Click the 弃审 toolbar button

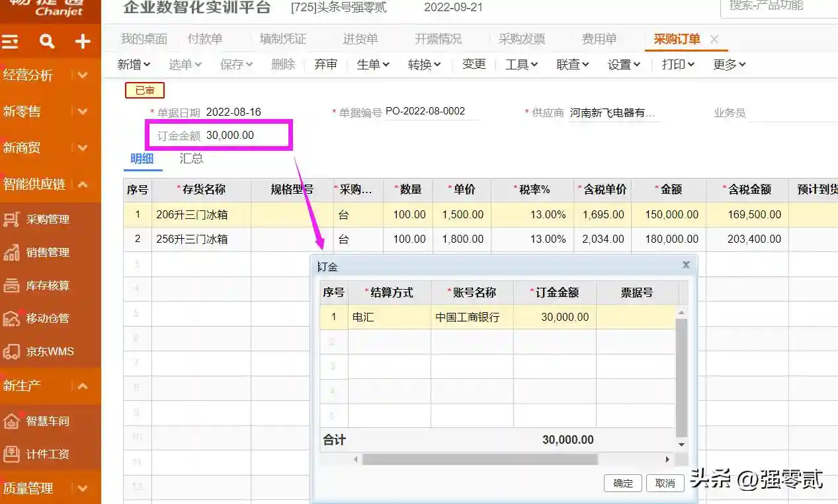point(325,64)
